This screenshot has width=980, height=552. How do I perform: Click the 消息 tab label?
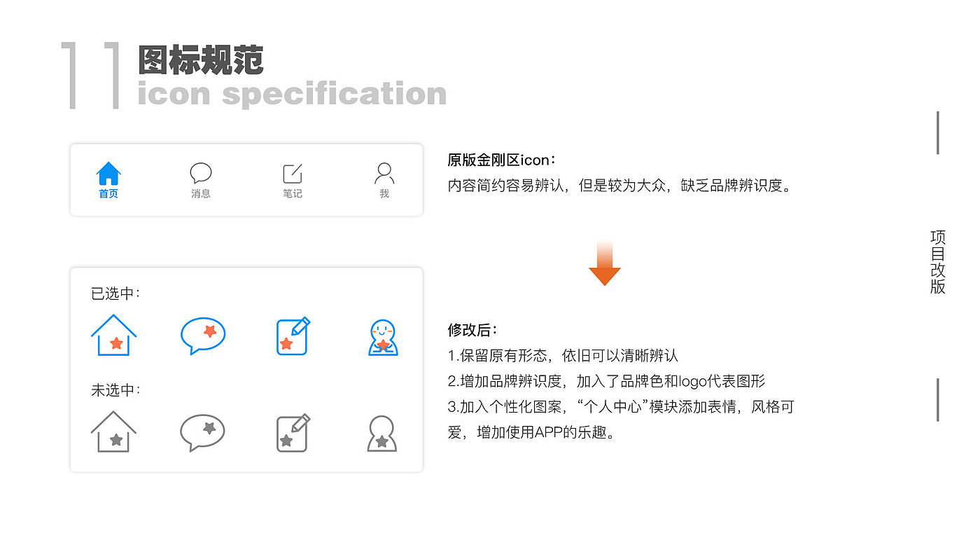[x=201, y=194]
